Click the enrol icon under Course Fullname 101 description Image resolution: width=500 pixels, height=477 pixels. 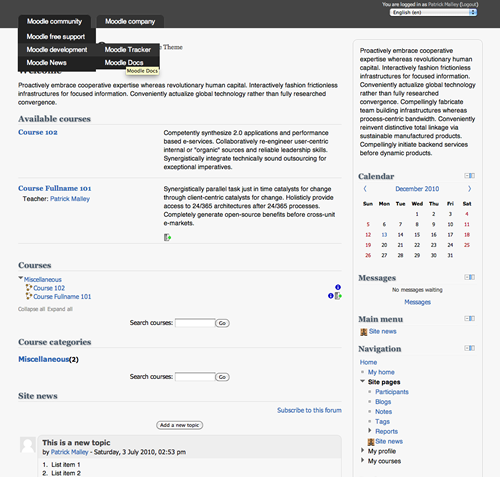[x=167, y=237]
